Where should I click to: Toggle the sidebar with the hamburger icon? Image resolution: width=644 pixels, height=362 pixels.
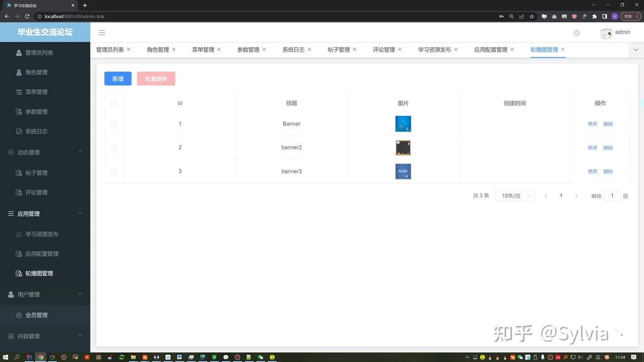(x=102, y=32)
